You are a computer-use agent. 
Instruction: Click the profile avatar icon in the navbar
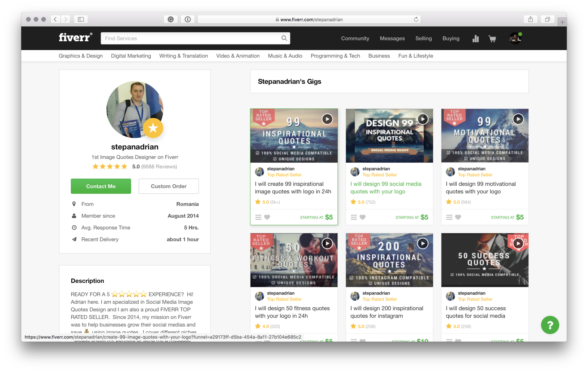[x=516, y=38]
